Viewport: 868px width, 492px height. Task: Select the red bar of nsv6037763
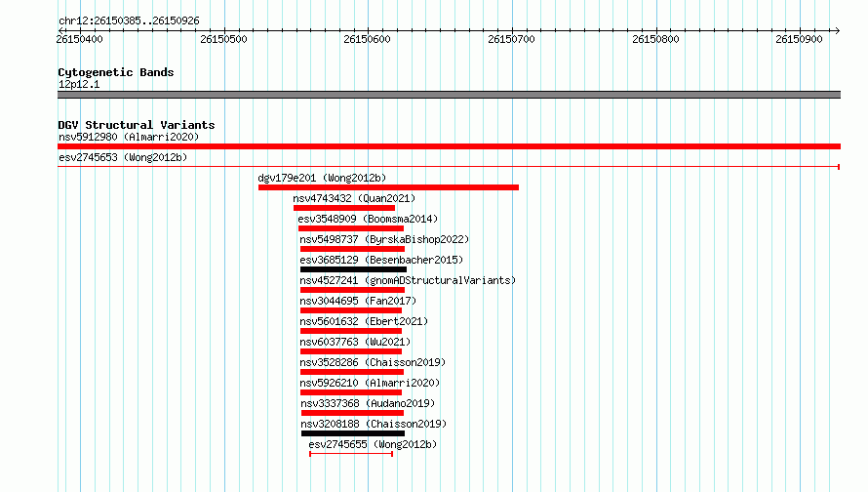coord(351,351)
